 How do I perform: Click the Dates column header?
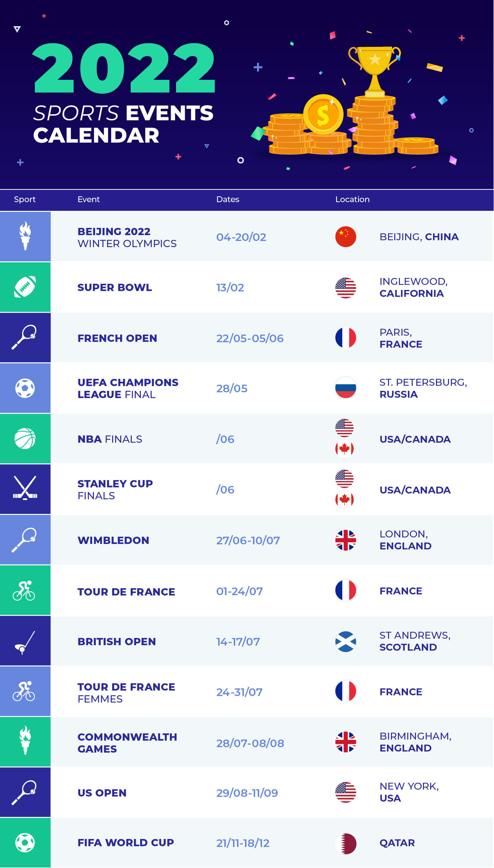(x=228, y=199)
